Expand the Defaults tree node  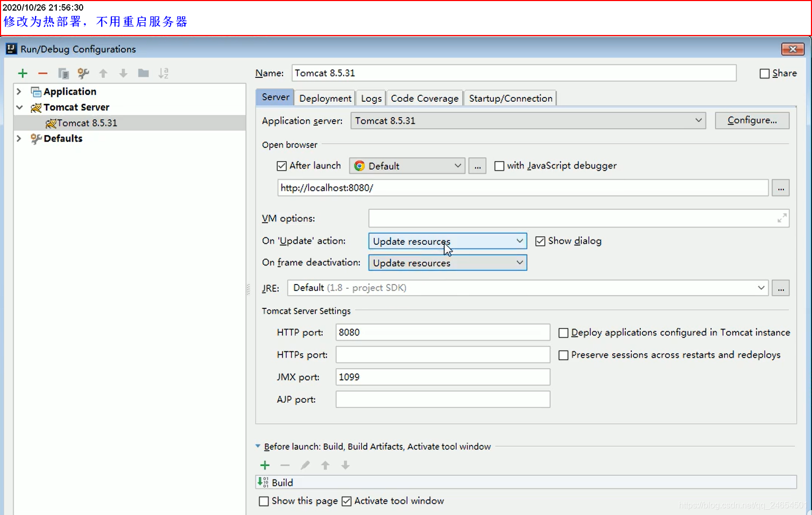tap(19, 139)
